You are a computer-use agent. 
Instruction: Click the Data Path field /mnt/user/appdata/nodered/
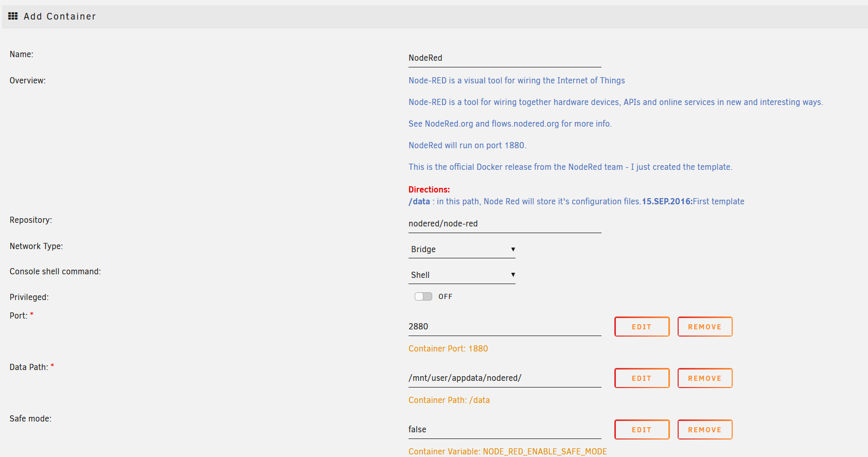pyautogui.click(x=505, y=378)
